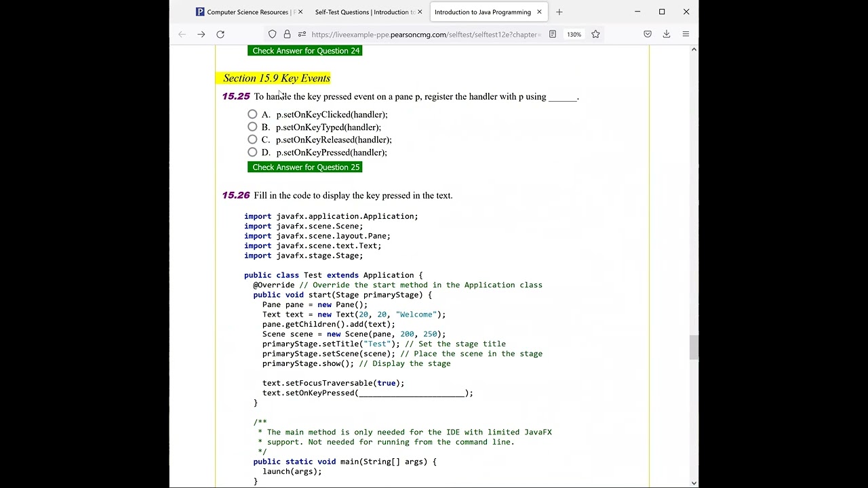Click question number 15.26
The width and height of the screenshot is (868, 488).
pyautogui.click(x=236, y=195)
